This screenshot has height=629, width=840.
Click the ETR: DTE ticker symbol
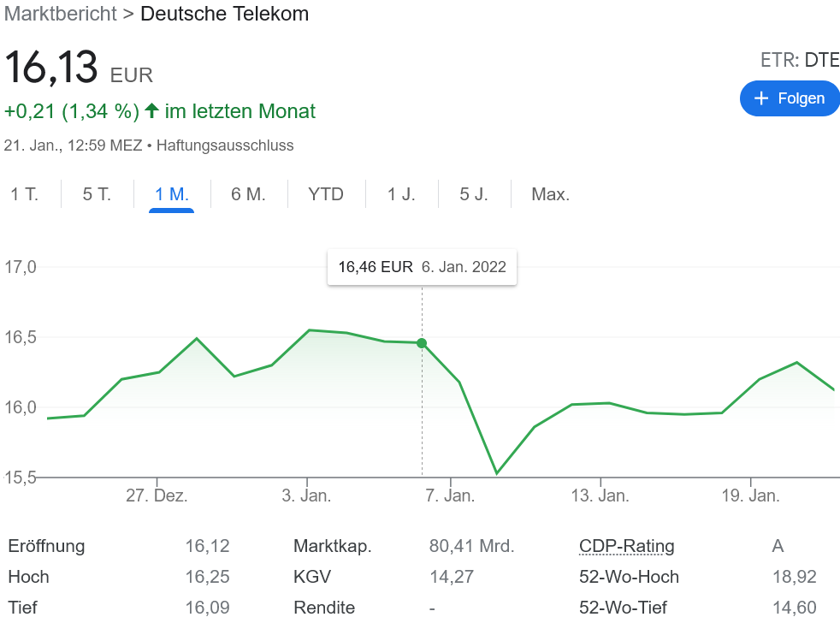click(800, 60)
